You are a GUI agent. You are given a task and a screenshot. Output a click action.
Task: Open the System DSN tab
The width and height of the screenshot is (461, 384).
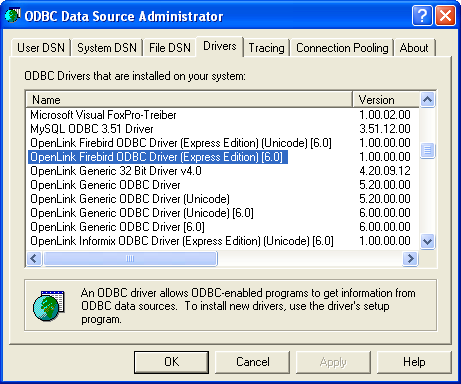(107, 48)
